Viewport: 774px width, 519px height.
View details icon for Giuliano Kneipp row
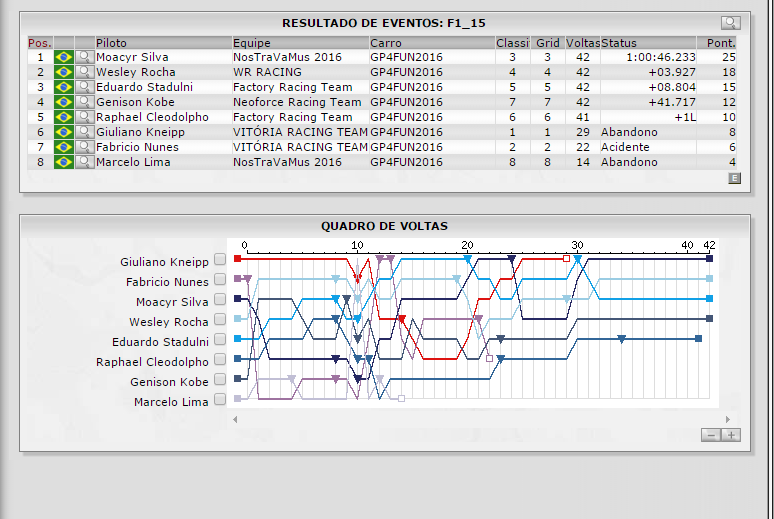[85, 132]
